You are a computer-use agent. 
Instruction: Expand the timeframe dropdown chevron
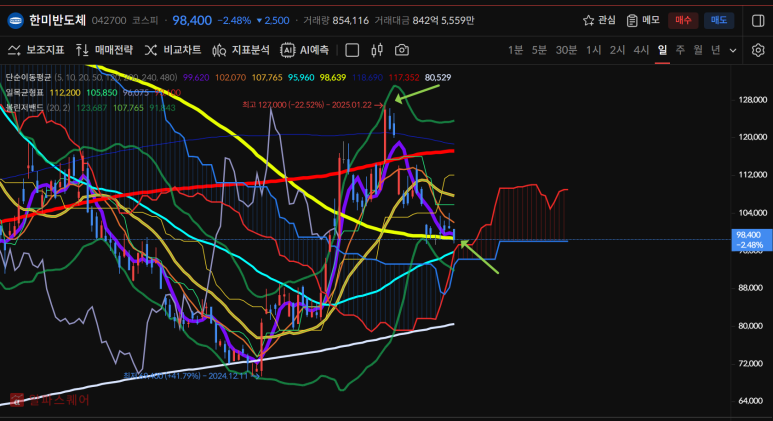point(733,50)
